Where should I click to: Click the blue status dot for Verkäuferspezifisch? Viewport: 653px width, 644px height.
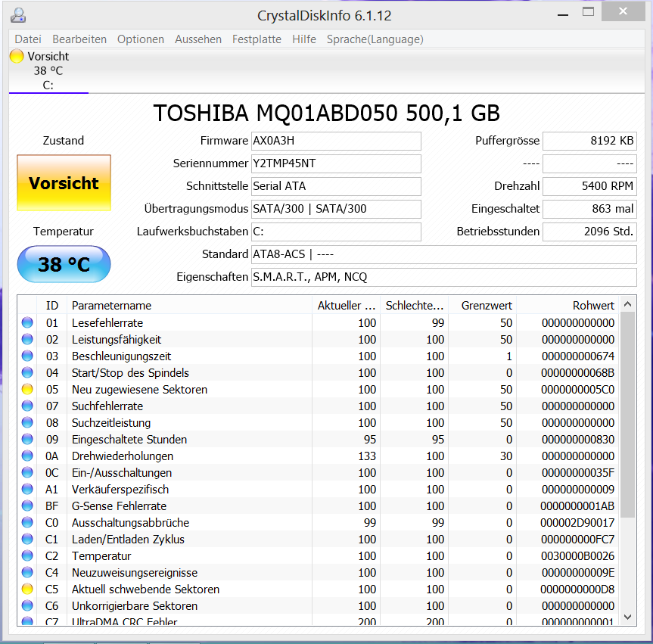click(27, 489)
